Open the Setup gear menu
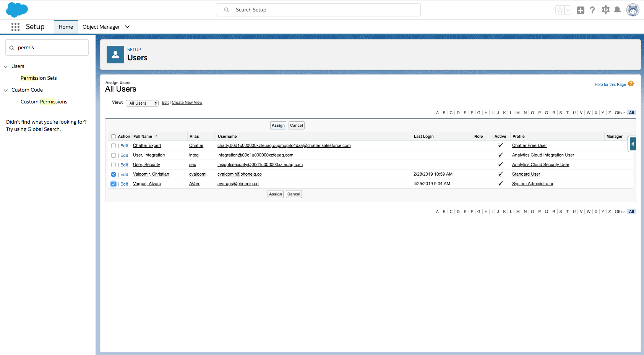 tap(605, 10)
